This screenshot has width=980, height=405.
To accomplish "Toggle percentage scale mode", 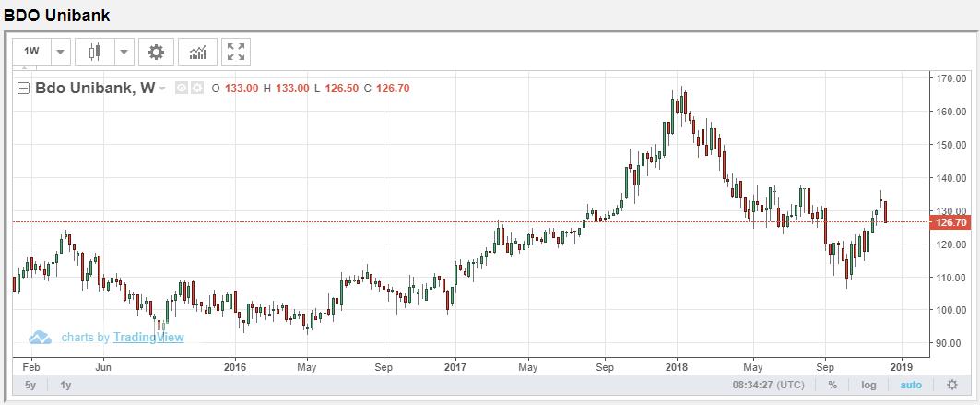I will point(832,385).
